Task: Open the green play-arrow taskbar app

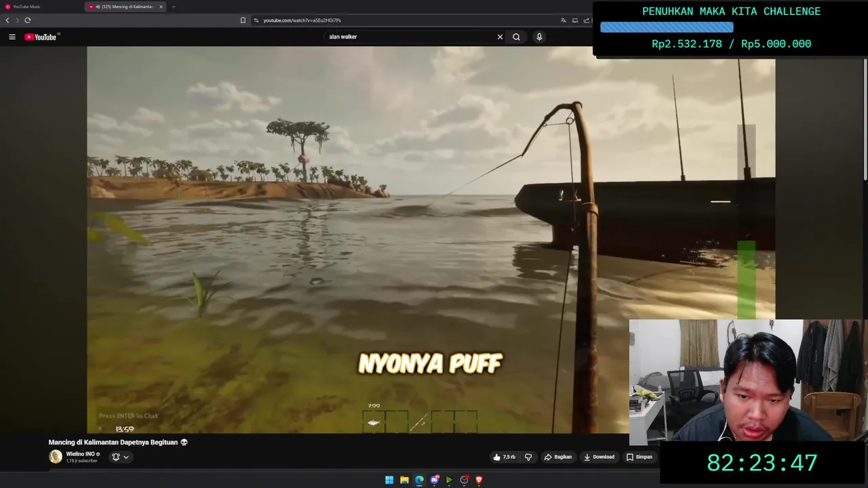Action: point(449,480)
